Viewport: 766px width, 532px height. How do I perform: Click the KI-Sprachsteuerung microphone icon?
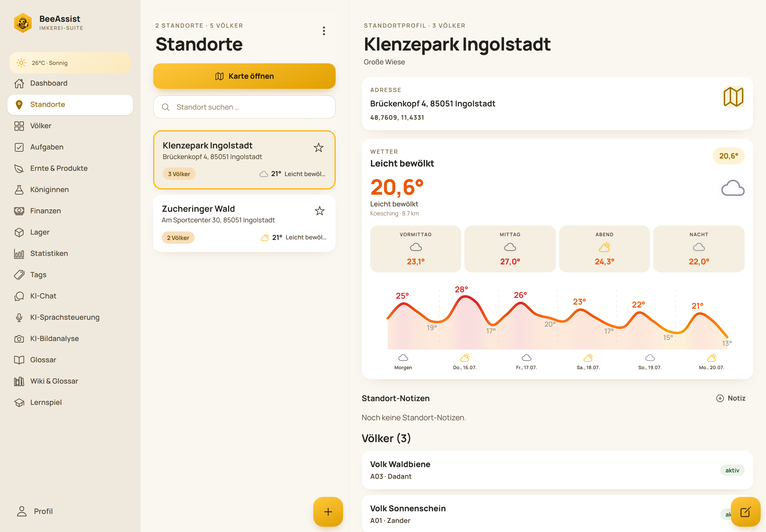click(19, 318)
